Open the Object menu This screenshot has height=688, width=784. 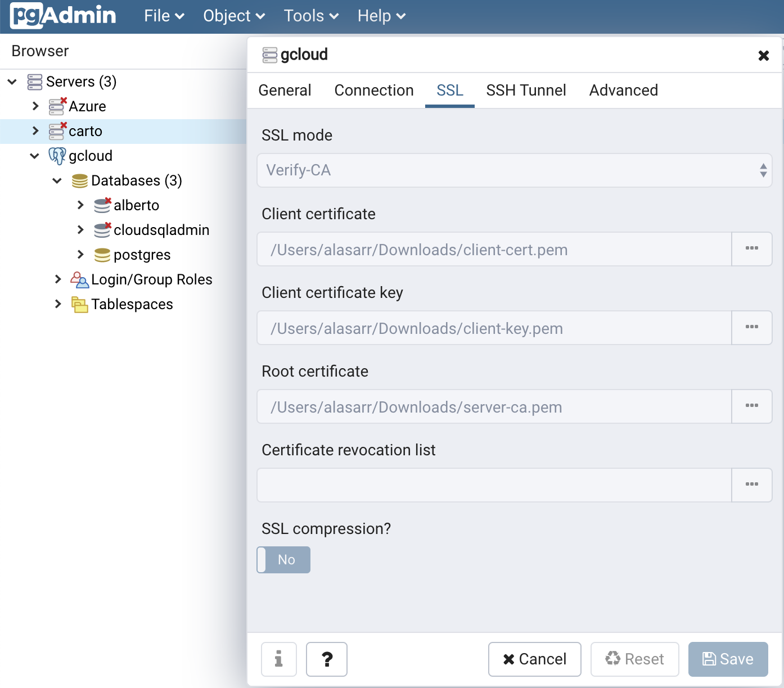tap(234, 16)
